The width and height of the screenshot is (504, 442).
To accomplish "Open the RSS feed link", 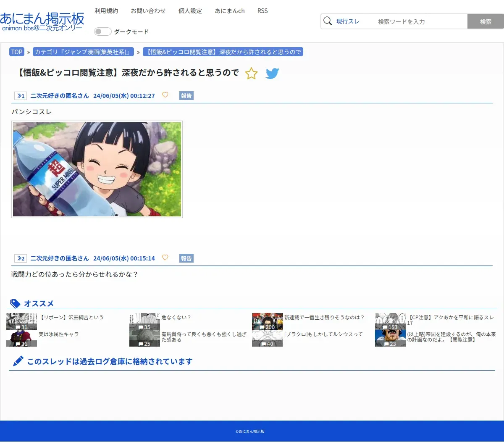I will click(x=262, y=11).
